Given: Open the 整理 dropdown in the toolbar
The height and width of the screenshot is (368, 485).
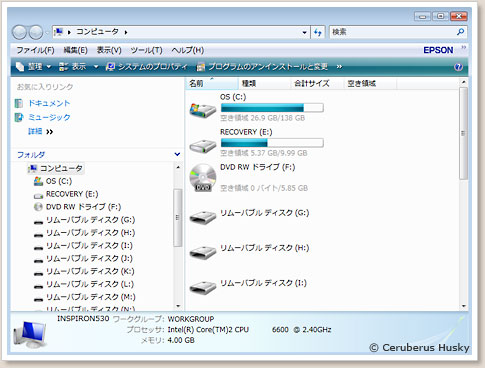Looking at the screenshot, I should pyautogui.click(x=33, y=67).
